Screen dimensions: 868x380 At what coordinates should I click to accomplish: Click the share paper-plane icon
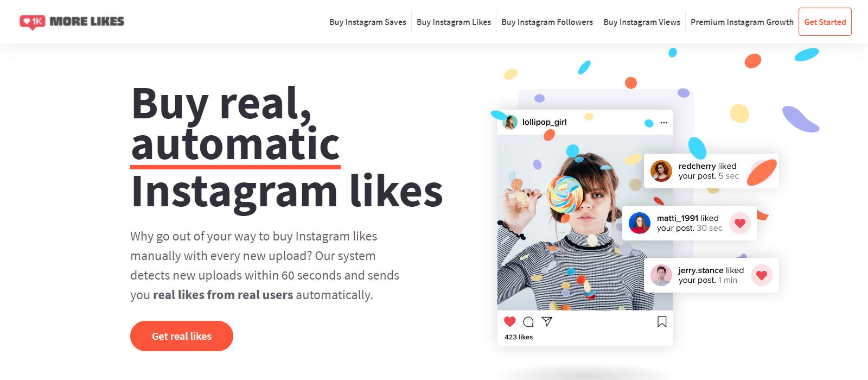pos(547,321)
